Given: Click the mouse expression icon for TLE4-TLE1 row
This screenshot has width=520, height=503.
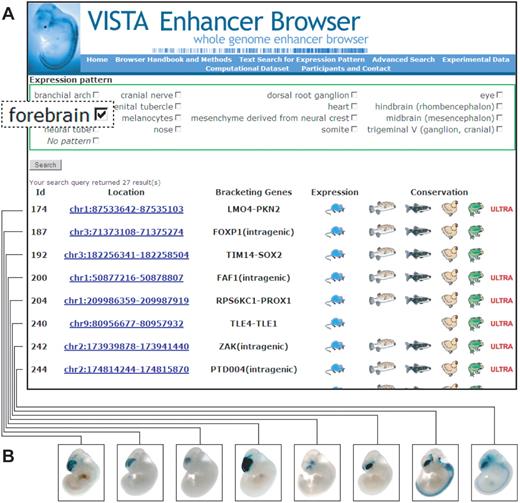Looking at the screenshot, I should click(335, 324).
